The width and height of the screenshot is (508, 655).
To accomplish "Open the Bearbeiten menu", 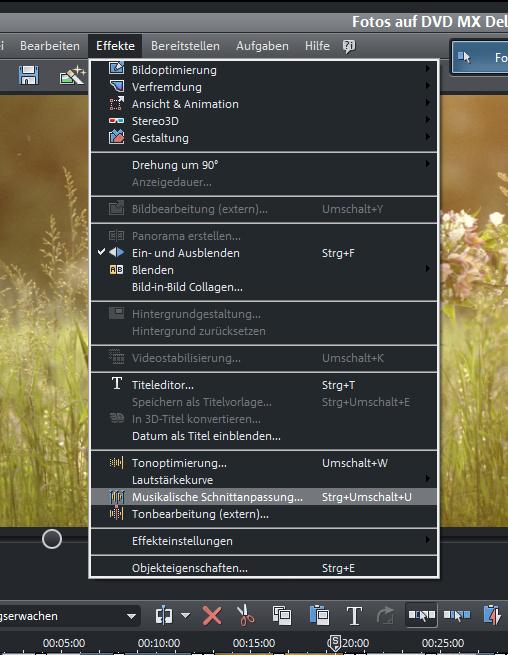I will [50, 46].
